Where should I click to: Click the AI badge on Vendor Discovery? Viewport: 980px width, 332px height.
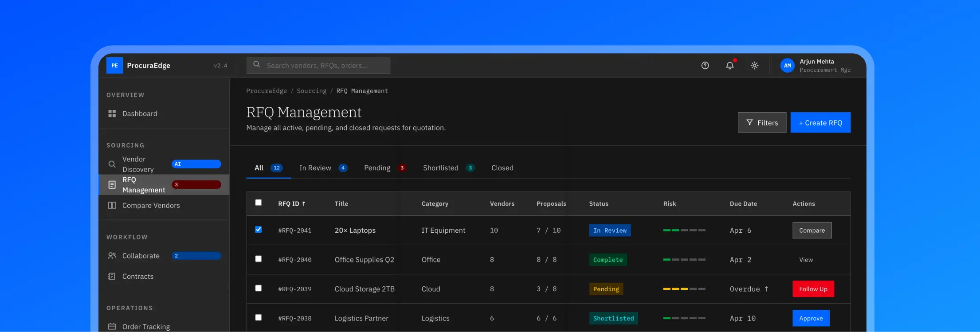(x=196, y=164)
